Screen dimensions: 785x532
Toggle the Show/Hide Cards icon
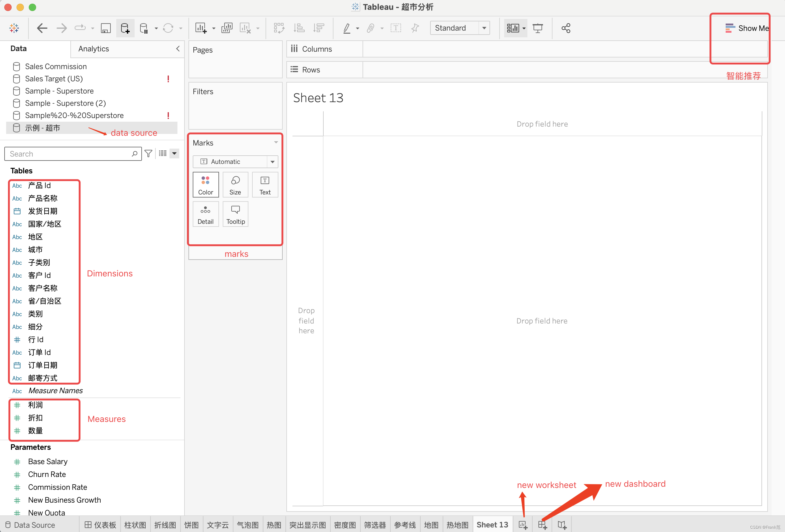pos(513,28)
